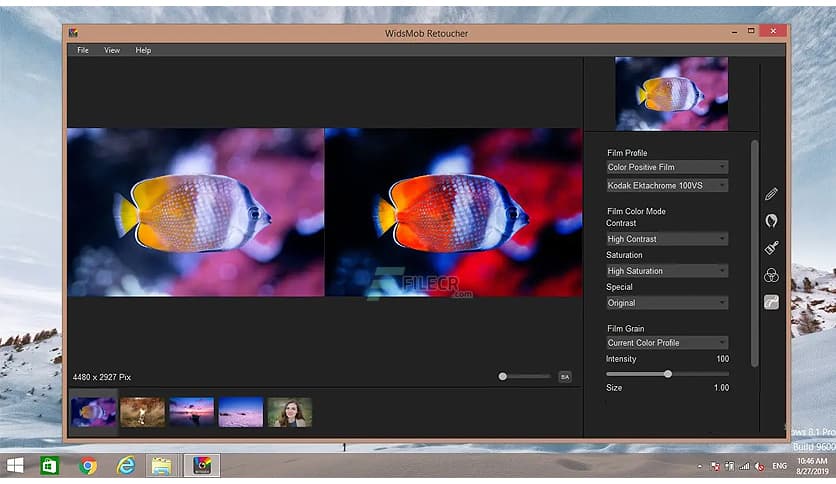Open the three-circles color filter tool
The image size is (836, 484).
771,275
